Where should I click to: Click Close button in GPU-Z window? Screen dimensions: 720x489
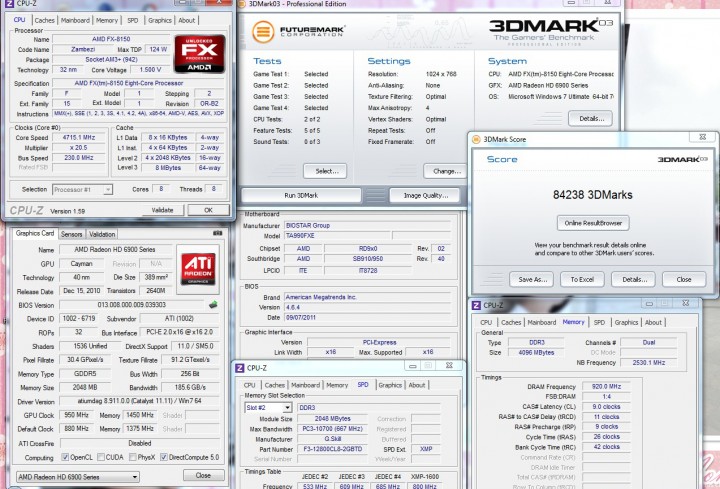click(203, 475)
